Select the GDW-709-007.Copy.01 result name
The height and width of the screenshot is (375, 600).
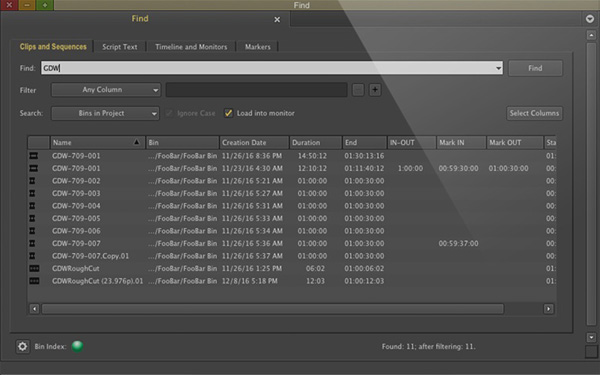click(x=90, y=256)
